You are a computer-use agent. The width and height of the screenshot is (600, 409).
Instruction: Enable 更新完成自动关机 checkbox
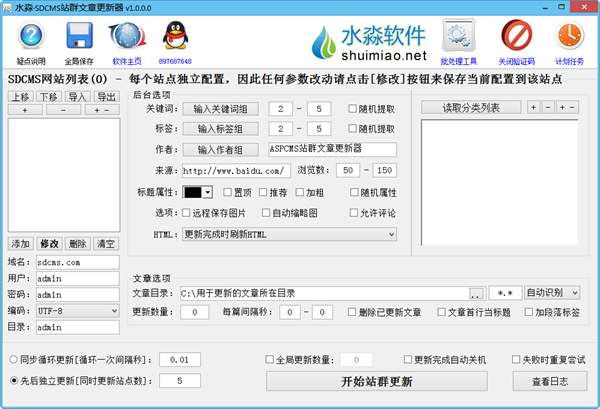coord(408,360)
